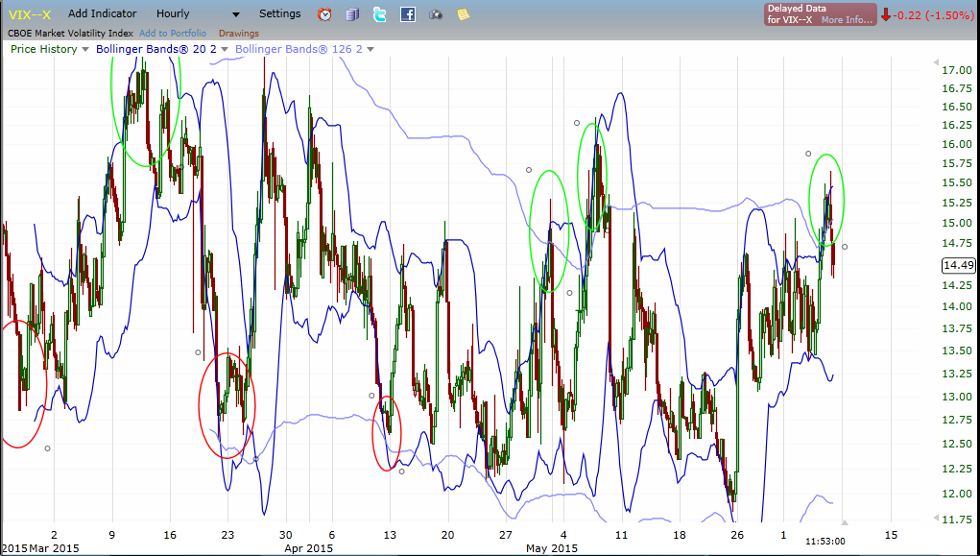Viewport: 980px width, 556px height.
Task: Expand Bollinger Bands 20 2 dropdown arrow
Action: click(225, 49)
